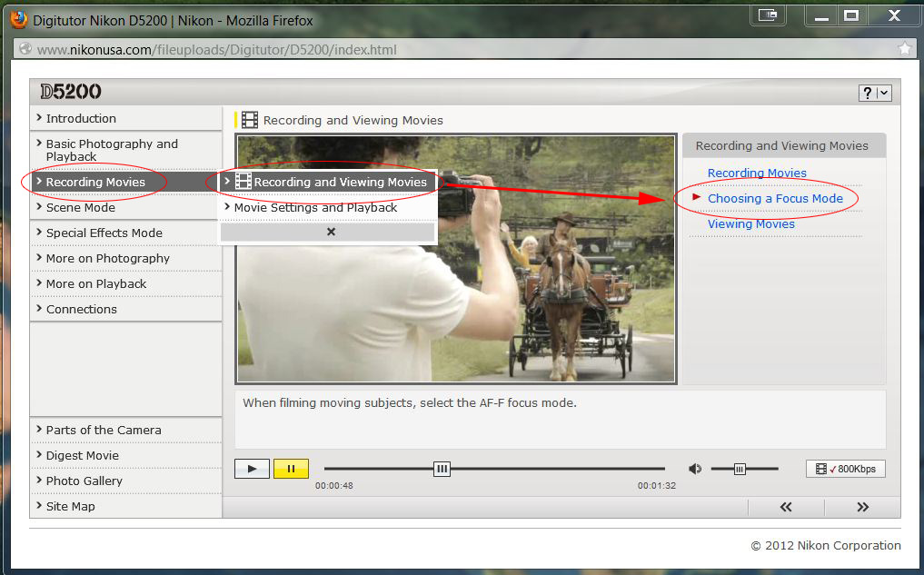This screenshot has height=575, width=924.
Task: Play the movie with the play button
Action: pyautogui.click(x=253, y=469)
